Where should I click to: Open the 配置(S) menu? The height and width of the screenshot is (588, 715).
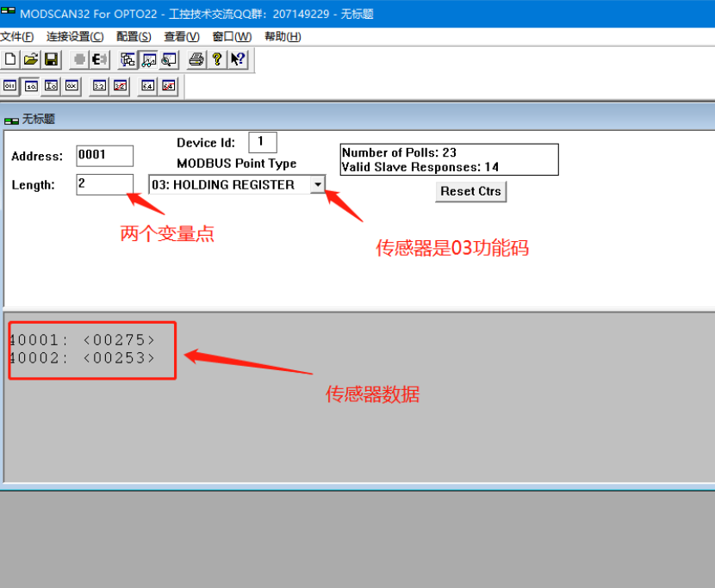(x=134, y=36)
